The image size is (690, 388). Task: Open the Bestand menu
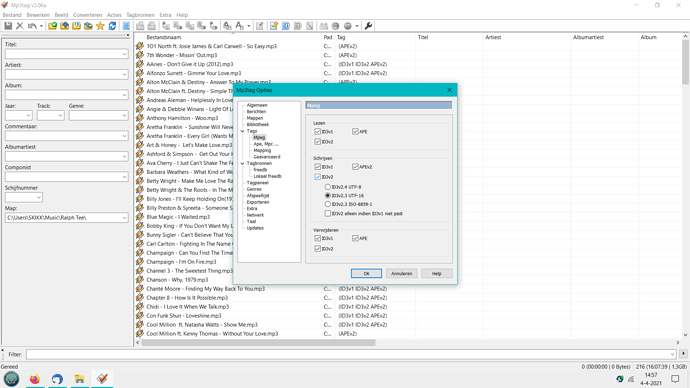point(12,15)
